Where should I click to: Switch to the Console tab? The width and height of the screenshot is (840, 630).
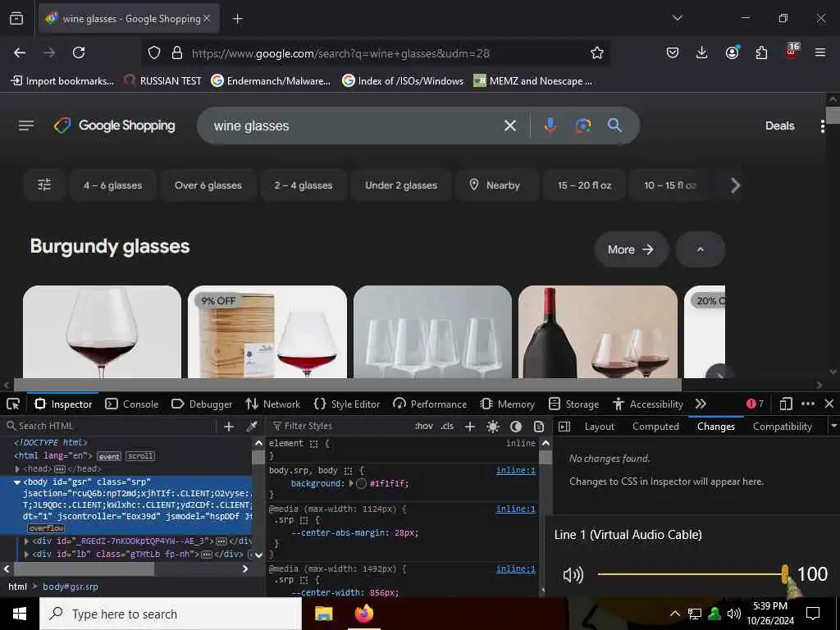(132, 404)
